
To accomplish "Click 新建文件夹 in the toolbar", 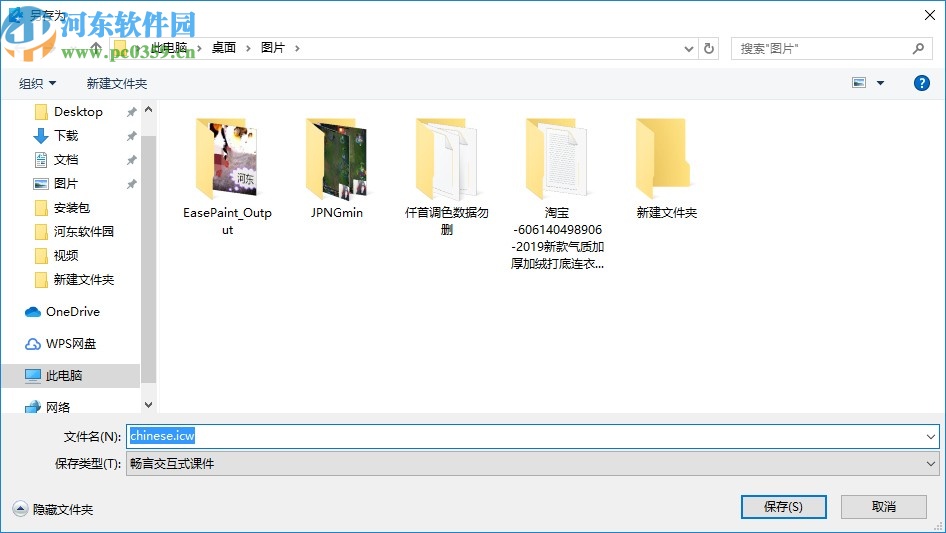I will 116,83.
